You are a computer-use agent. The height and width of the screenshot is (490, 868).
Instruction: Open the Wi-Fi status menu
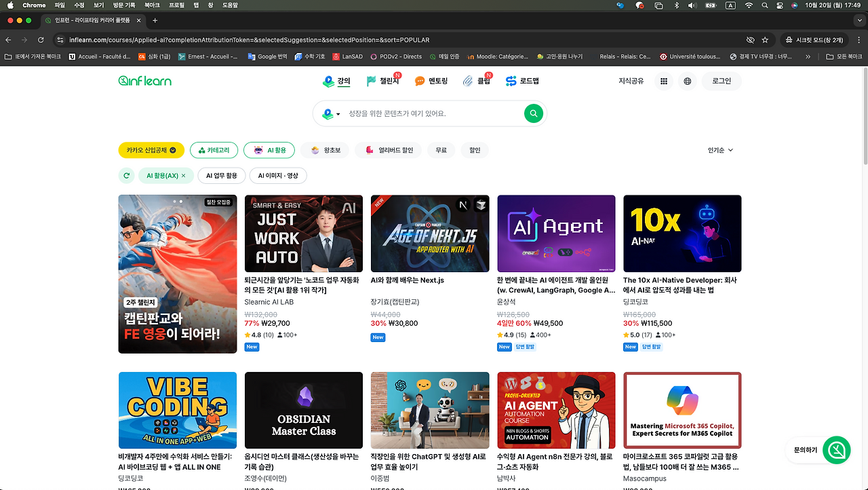coord(749,5)
